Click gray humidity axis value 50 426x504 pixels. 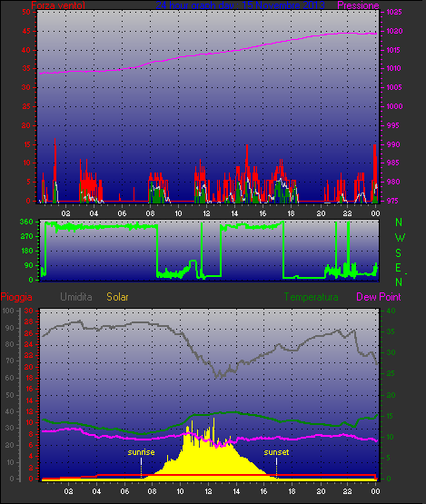click(x=10, y=395)
